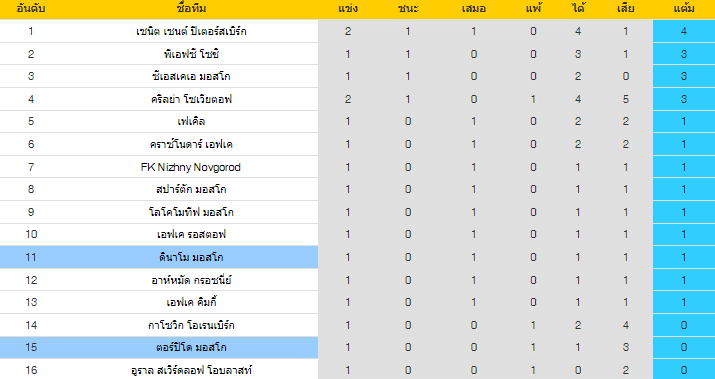The width and height of the screenshot is (715, 379).
Task: Click points value for ซีเอสเคเอ มอสโก
Action: click(684, 77)
